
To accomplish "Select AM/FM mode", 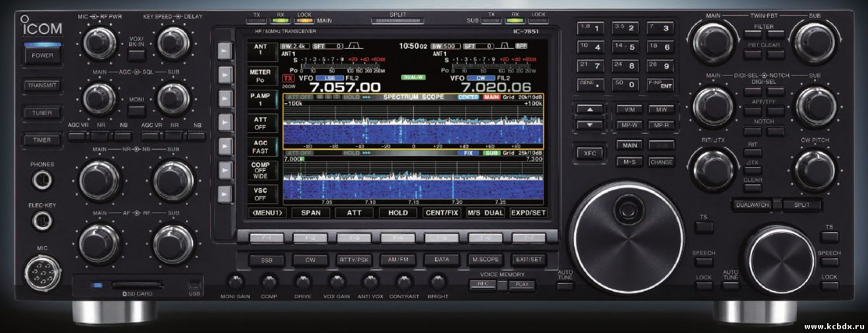I will click(x=397, y=260).
